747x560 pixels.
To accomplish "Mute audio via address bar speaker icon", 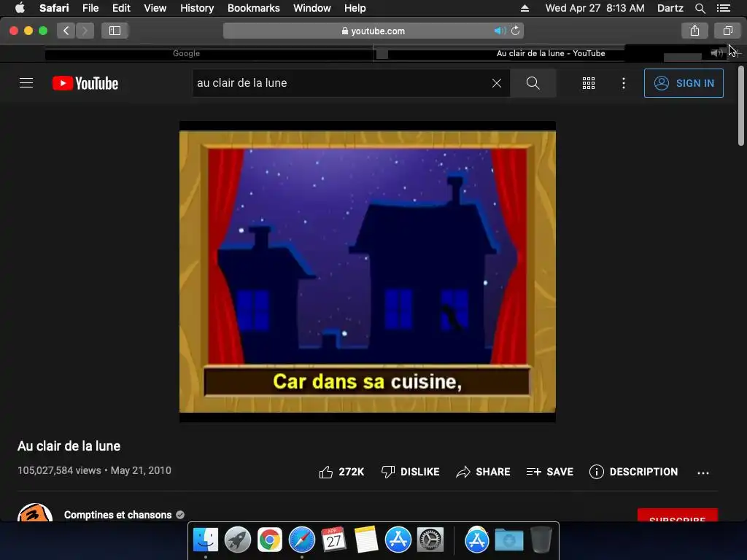I will coord(500,31).
